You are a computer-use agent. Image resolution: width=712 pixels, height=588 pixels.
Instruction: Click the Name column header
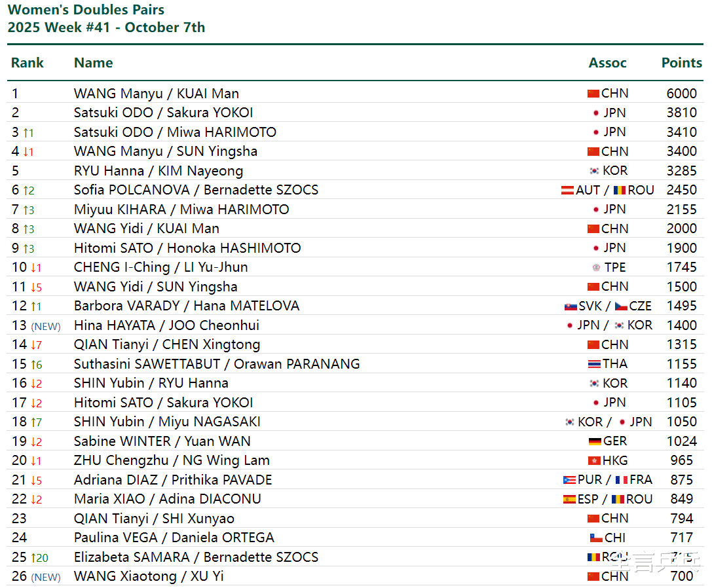pyautogui.click(x=93, y=63)
